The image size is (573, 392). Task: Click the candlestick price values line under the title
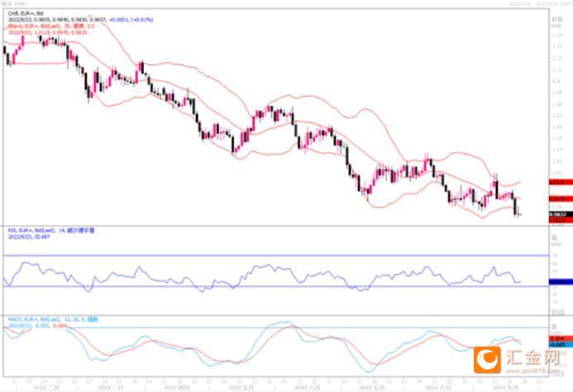pos(80,20)
